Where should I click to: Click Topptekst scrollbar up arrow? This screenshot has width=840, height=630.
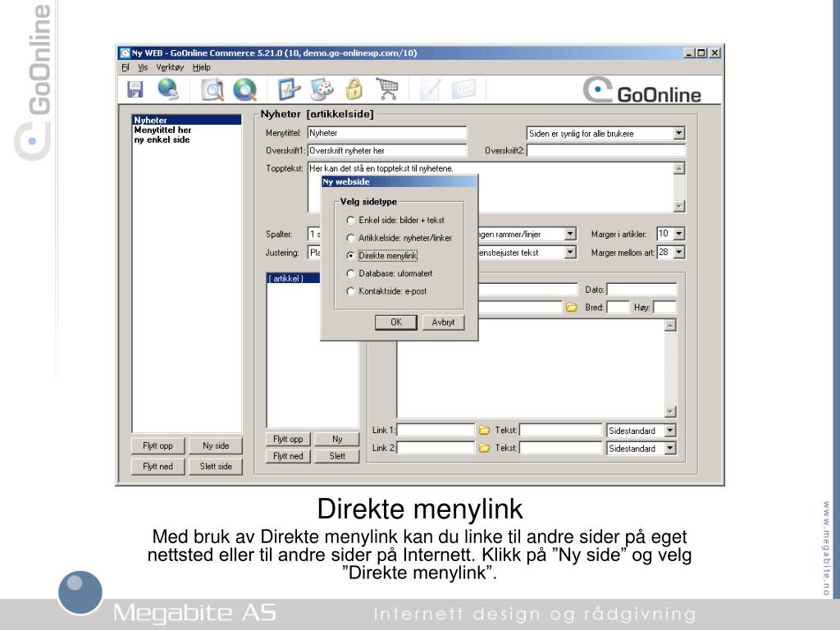pyautogui.click(x=678, y=169)
